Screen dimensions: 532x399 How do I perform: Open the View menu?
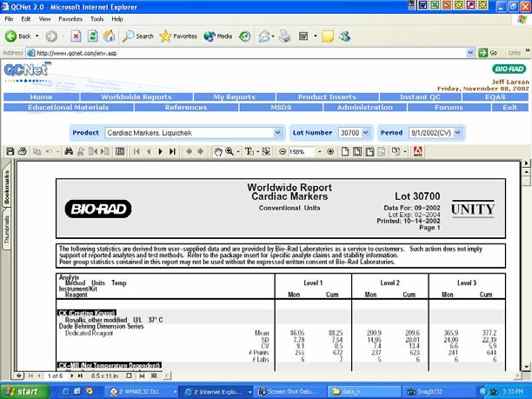[x=44, y=19]
